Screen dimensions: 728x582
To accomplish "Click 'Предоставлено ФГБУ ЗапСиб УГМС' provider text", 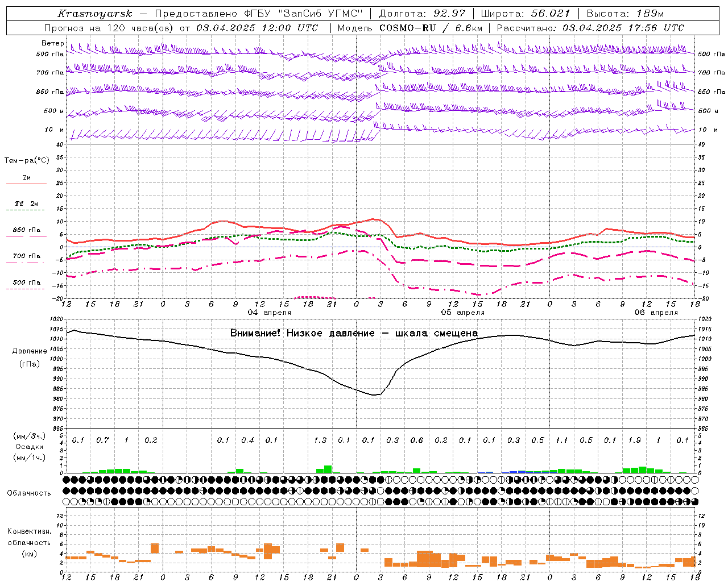I will click(x=259, y=14).
